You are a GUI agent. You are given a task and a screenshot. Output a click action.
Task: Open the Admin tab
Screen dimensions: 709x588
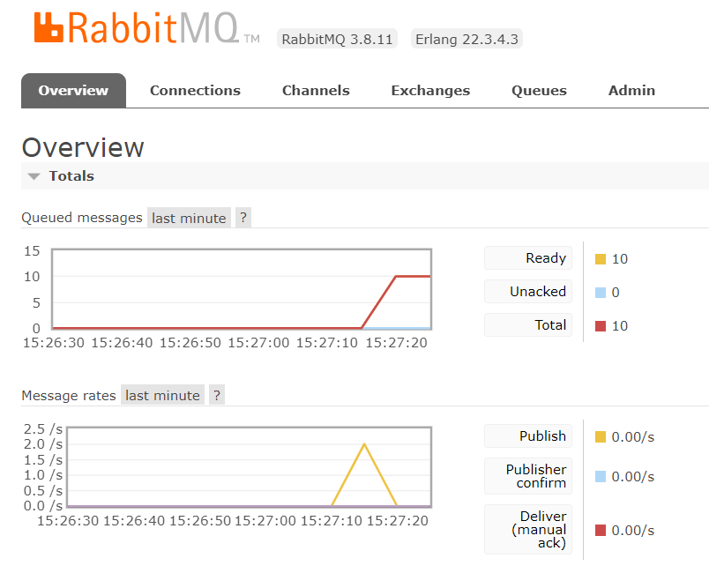631,91
